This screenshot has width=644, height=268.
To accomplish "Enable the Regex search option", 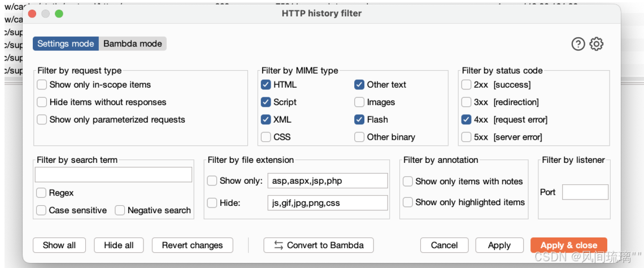I will coord(42,193).
